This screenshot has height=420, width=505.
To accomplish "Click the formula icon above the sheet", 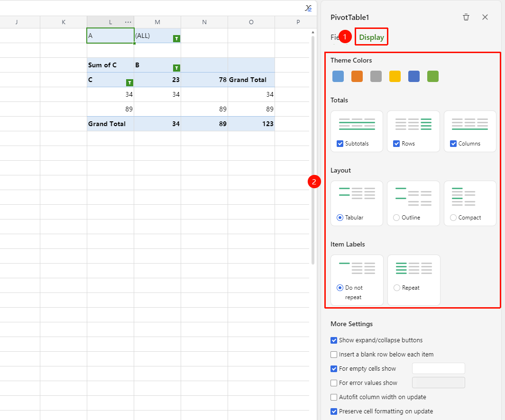I will tap(308, 9).
